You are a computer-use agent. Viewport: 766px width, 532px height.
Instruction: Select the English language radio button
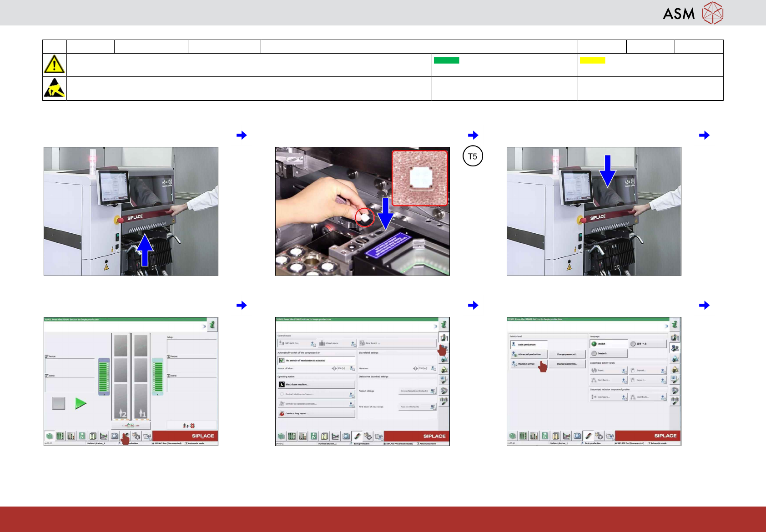(x=594, y=344)
